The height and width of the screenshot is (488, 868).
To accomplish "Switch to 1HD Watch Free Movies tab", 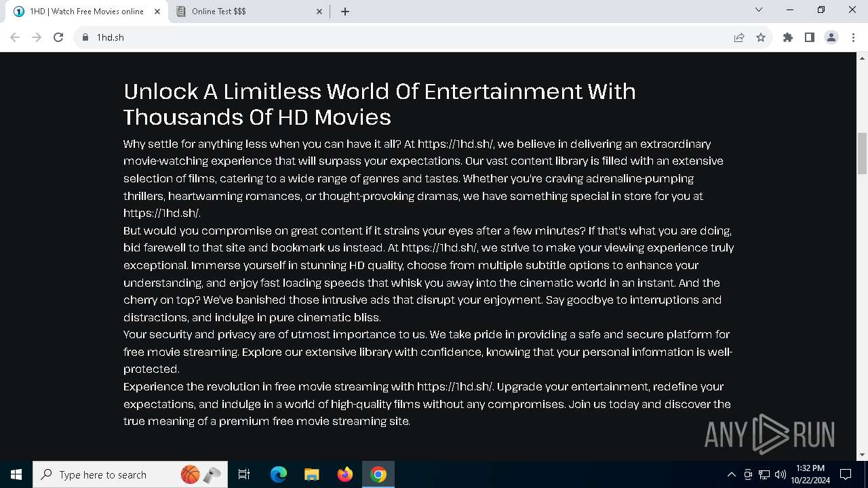I will [85, 12].
